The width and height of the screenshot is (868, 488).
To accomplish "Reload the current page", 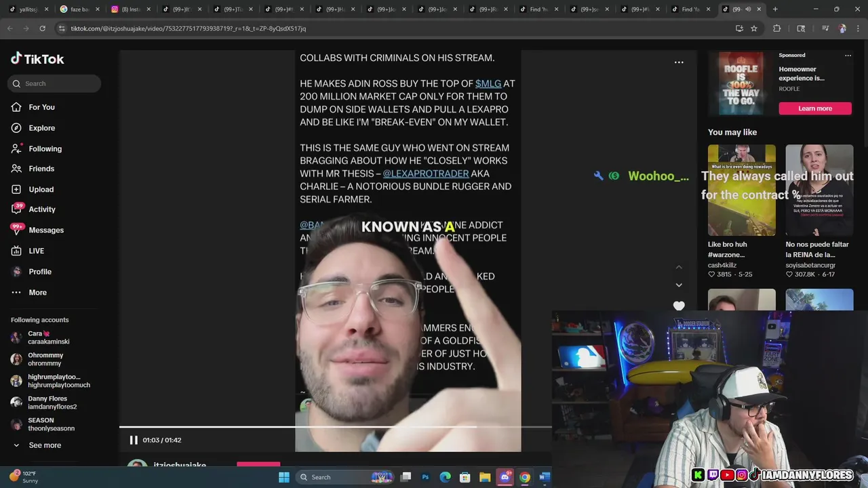I will point(42,28).
